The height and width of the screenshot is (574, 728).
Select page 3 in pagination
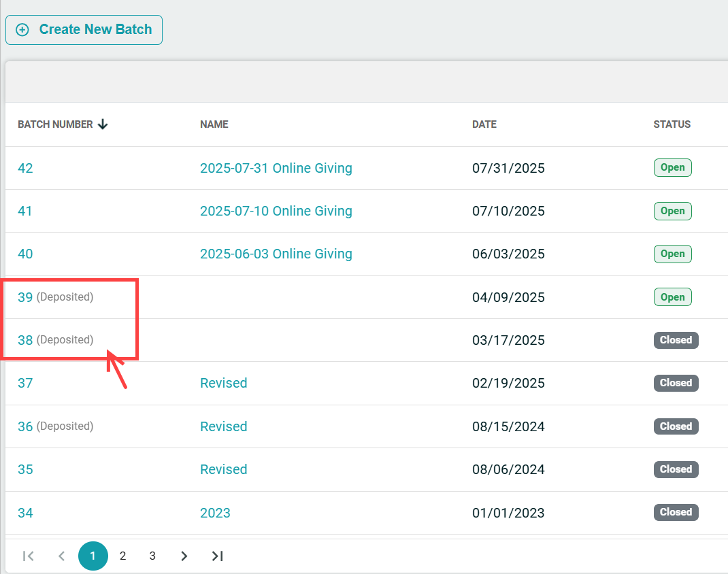152,556
